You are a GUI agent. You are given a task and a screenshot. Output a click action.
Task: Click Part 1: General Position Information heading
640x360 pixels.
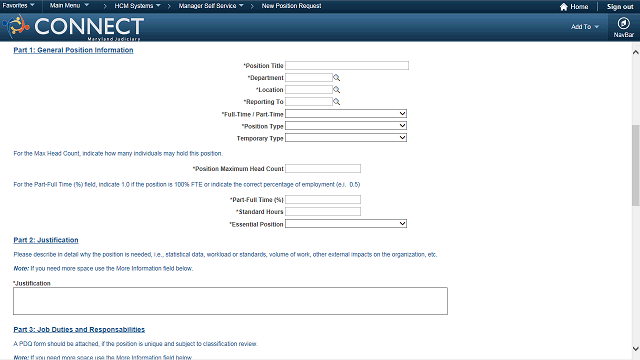coord(73,50)
